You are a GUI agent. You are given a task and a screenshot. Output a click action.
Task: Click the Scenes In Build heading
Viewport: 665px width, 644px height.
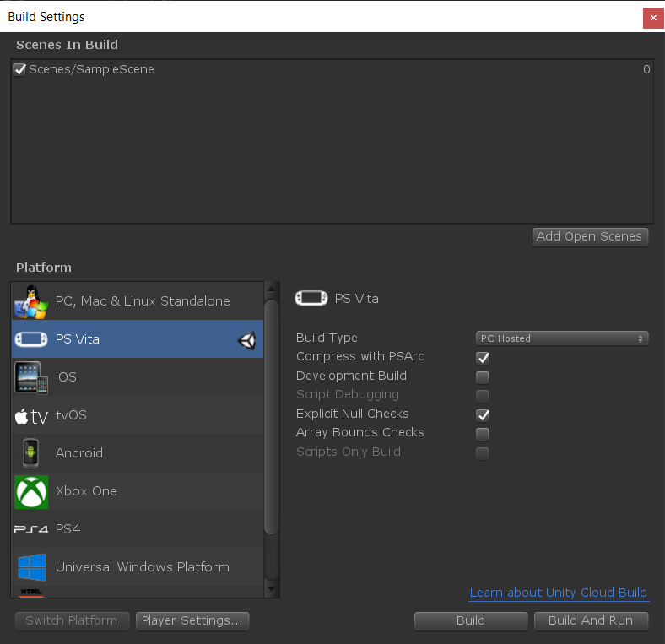(x=67, y=45)
